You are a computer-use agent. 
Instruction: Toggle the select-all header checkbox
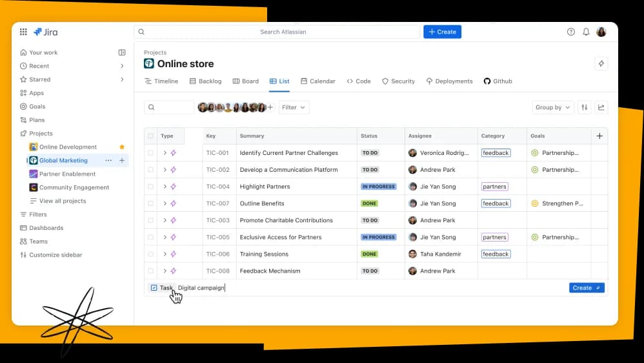pos(151,136)
